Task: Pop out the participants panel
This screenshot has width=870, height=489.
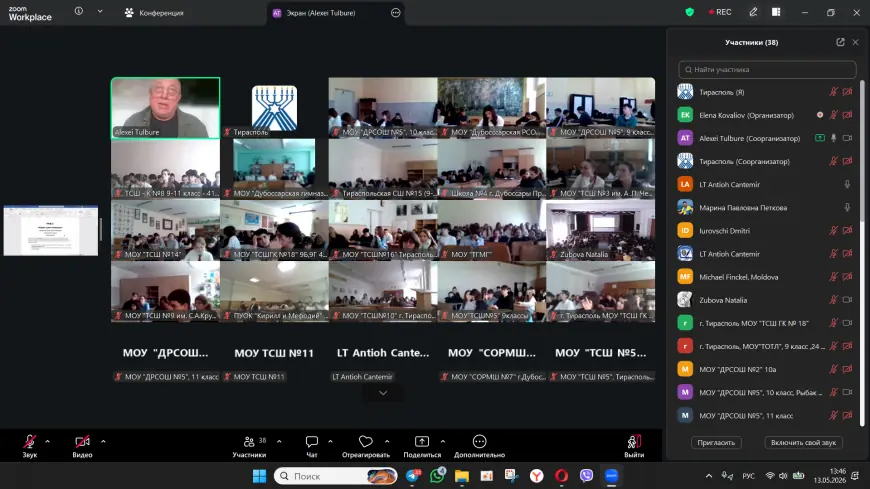Action: [x=840, y=42]
